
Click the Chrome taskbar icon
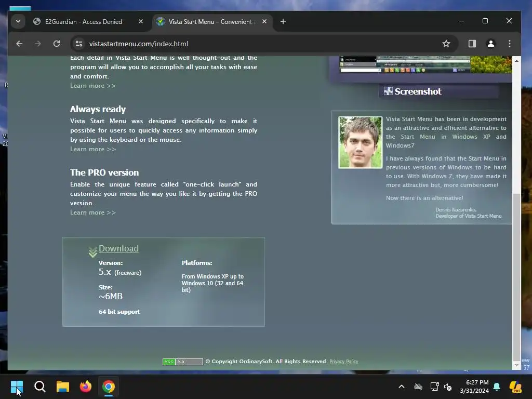109,387
